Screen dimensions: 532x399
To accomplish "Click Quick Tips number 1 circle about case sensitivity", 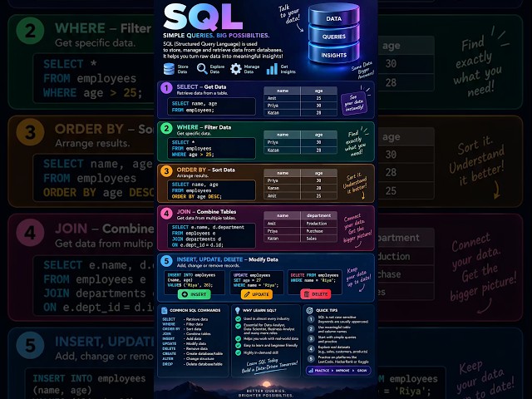I will 311,319.
